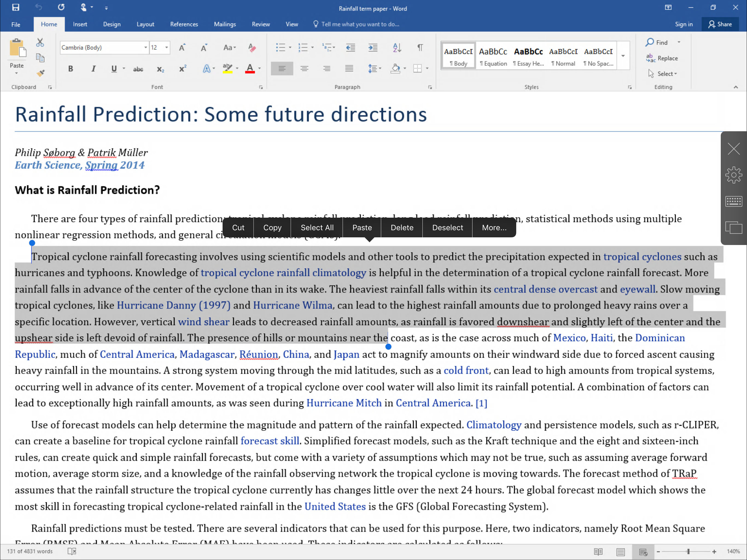
Task: Follow the wind shear link
Action: [x=204, y=322]
